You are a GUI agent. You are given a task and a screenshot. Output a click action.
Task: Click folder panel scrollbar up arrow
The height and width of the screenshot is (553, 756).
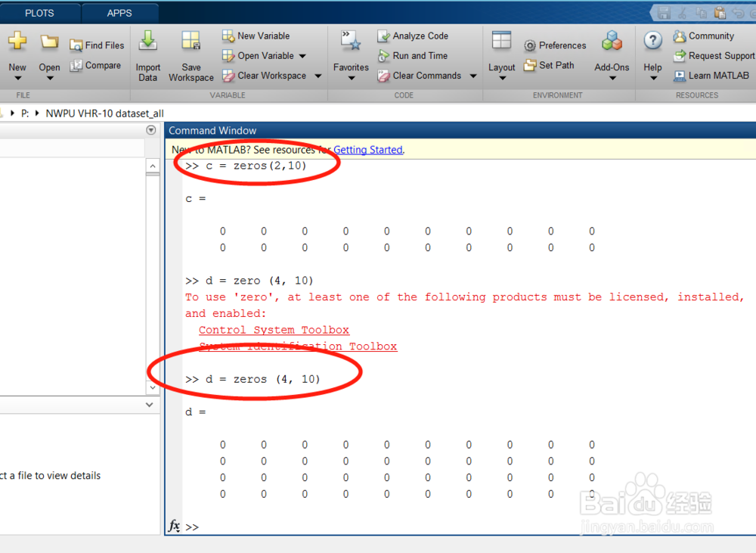pyautogui.click(x=153, y=166)
